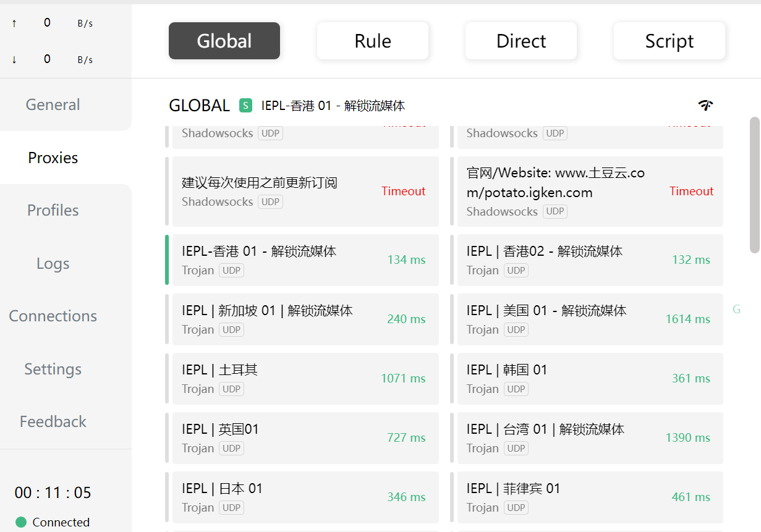Switch proxy mode to Direct
The width and height of the screenshot is (761, 532).
521,41
